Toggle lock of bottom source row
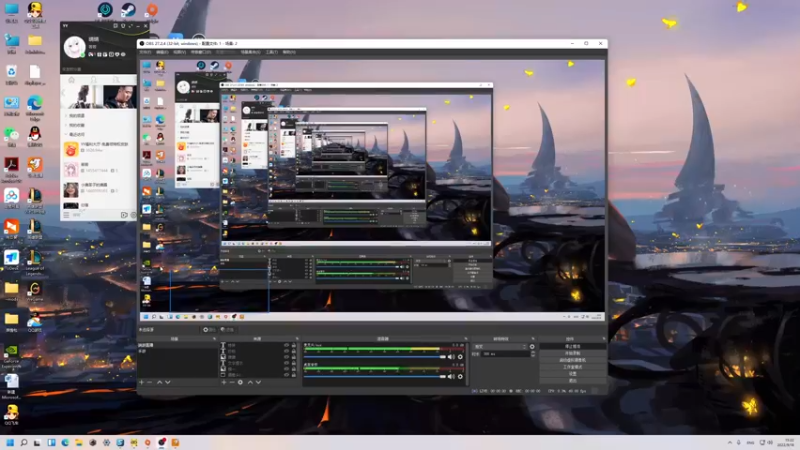This screenshot has width=800, height=450. (293, 374)
